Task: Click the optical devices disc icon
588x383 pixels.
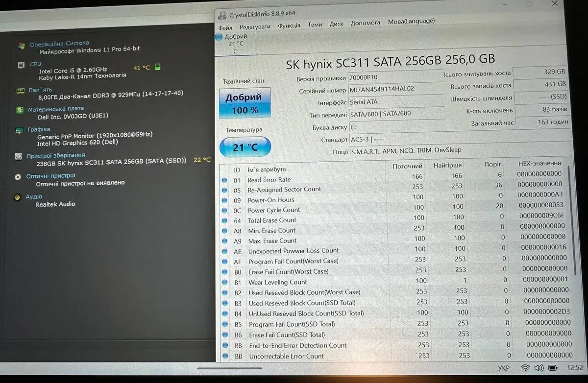Action: (18, 177)
